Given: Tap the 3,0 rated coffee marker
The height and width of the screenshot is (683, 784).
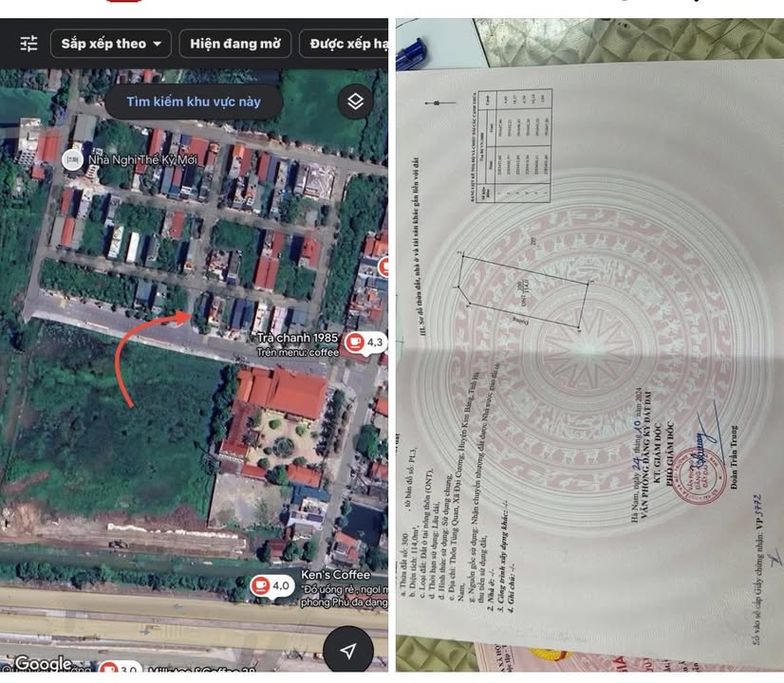Looking at the screenshot, I should 107,670.
